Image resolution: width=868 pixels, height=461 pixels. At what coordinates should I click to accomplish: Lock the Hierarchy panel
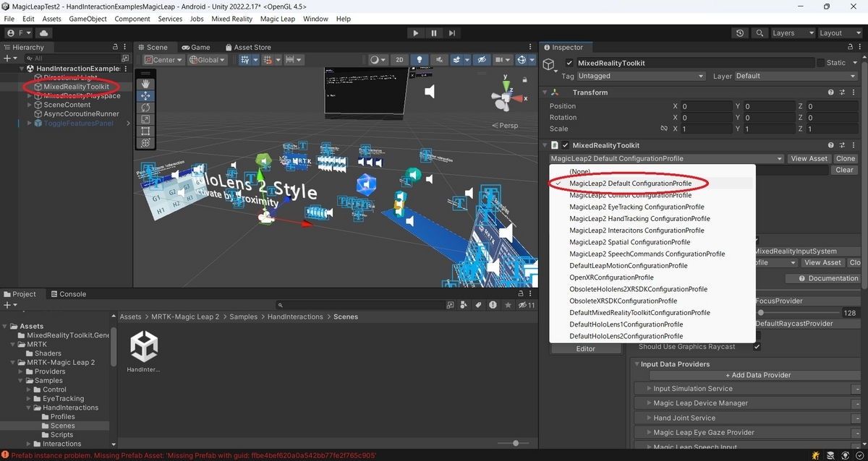(x=115, y=47)
